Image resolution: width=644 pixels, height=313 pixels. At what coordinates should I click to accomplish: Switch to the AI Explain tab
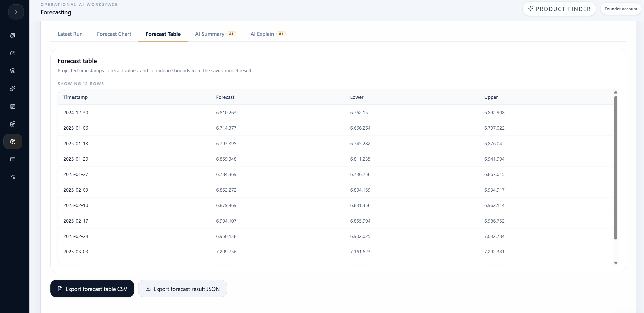[268, 34]
